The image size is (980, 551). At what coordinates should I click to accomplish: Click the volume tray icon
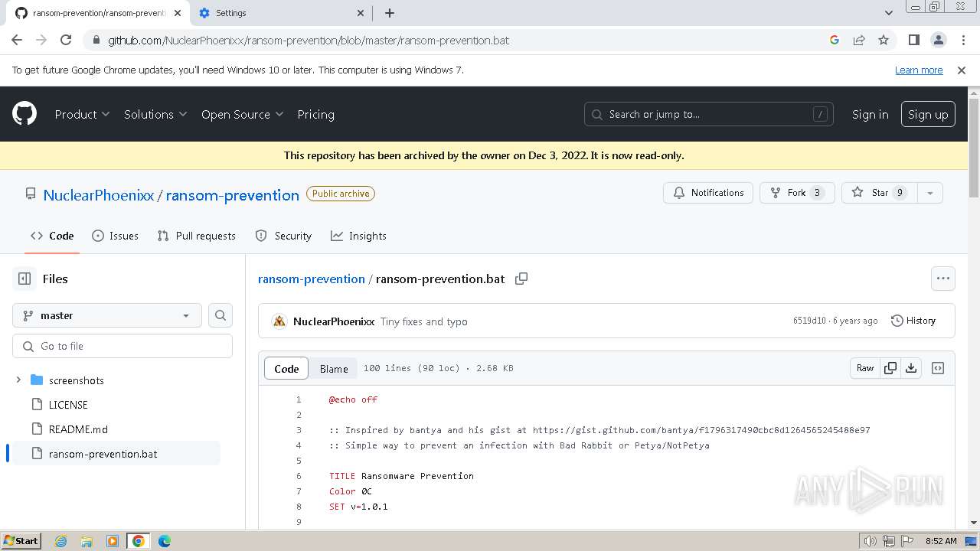click(870, 541)
